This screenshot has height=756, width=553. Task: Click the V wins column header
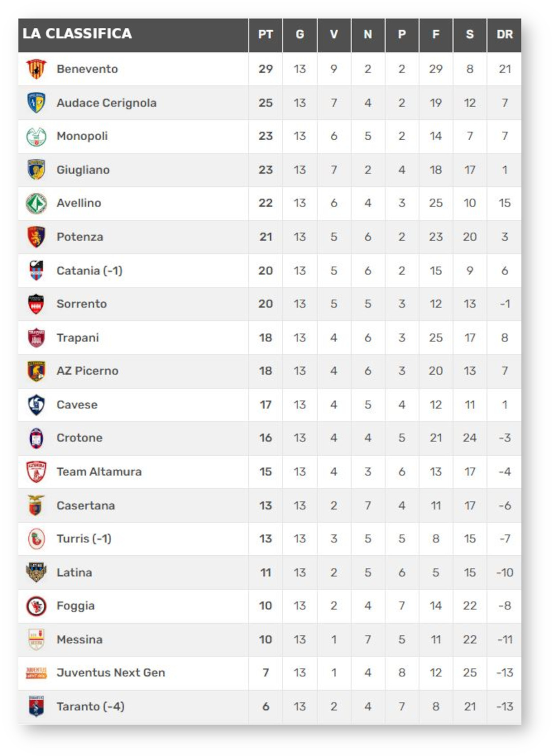coord(333,34)
